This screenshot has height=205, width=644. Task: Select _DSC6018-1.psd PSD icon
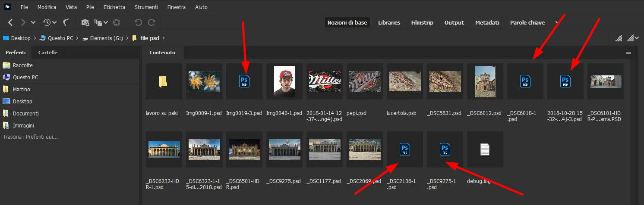(x=525, y=81)
